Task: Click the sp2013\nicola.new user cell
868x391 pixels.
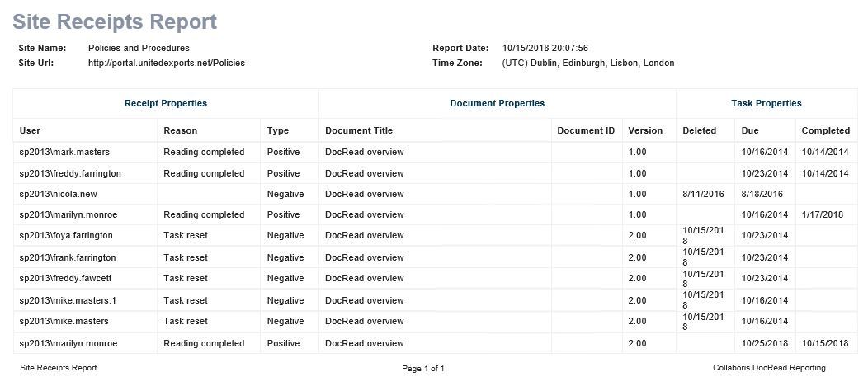Action: pyautogui.click(x=57, y=194)
